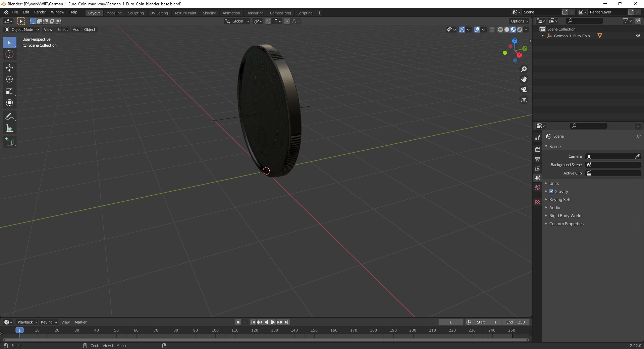Screen dimensions: 644x349
Task: Select the Cursor tool in toolbar
Action: [9, 54]
